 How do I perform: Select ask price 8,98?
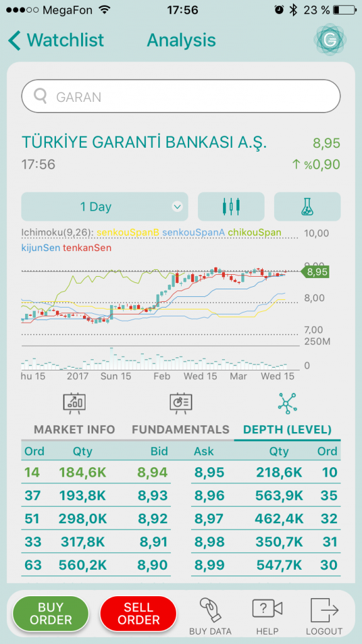[x=209, y=542]
